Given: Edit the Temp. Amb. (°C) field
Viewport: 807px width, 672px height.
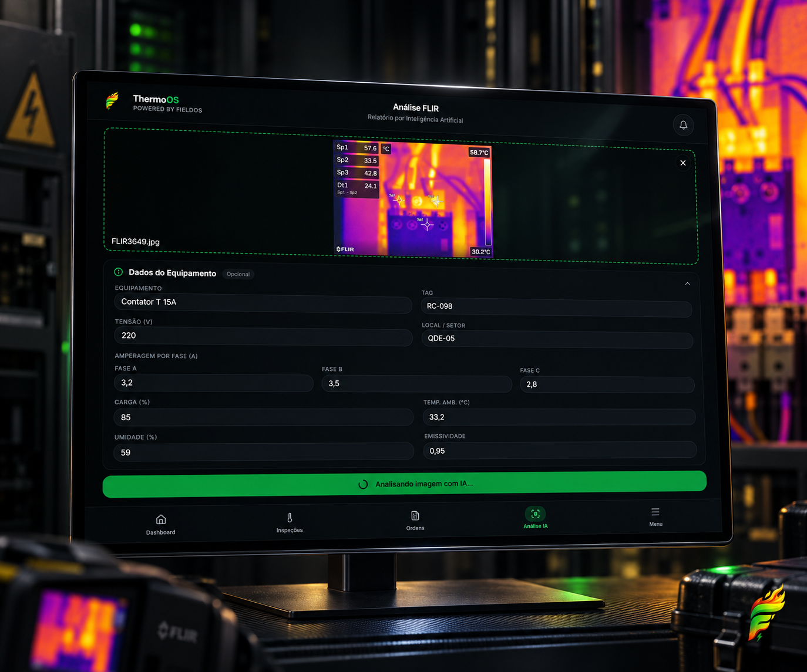Looking at the screenshot, I should pos(559,417).
